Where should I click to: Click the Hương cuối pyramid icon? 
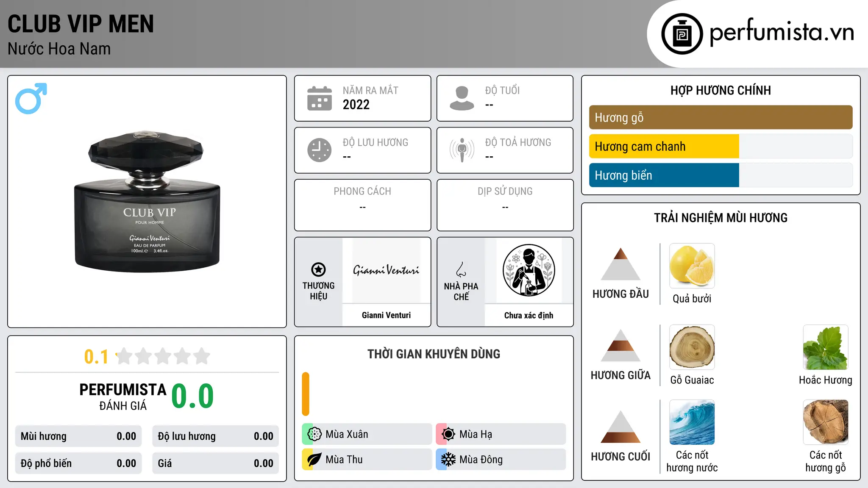tap(620, 427)
